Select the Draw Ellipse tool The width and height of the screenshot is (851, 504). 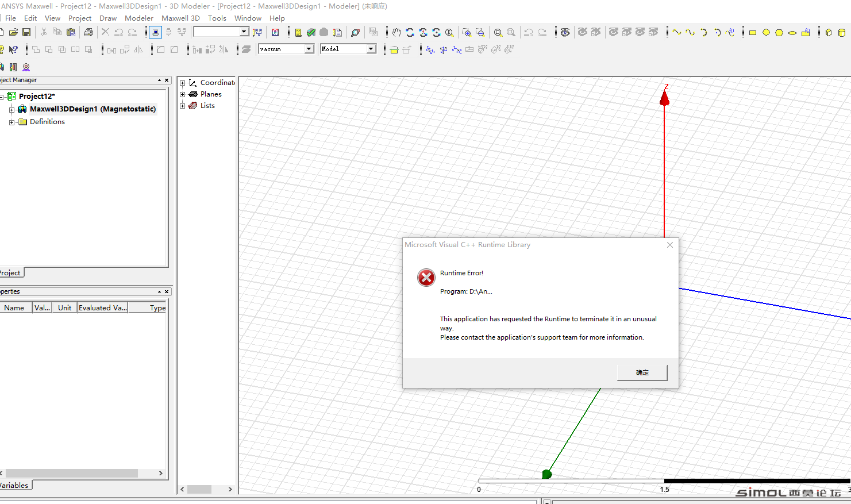792,32
